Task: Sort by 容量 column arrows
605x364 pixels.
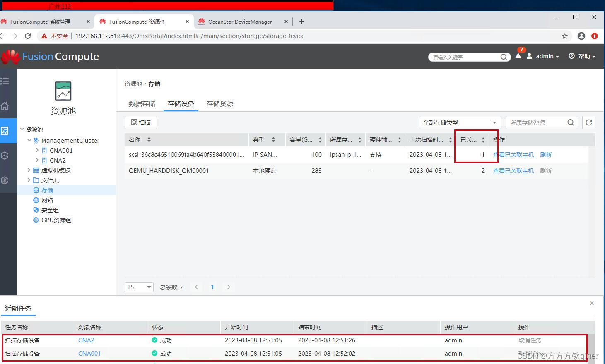Action: click(x=320, y=140)
